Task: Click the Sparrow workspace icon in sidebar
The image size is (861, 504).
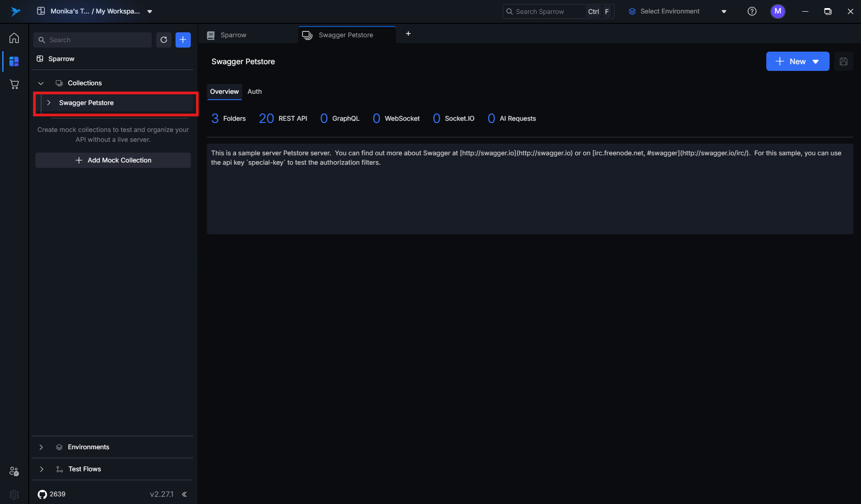Action: tap(40, 59)
